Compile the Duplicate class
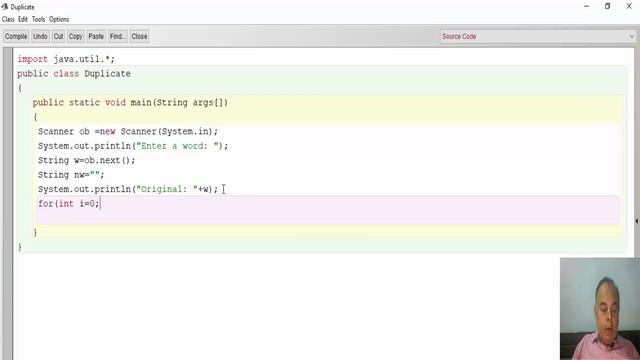 [x=16, y=36]
